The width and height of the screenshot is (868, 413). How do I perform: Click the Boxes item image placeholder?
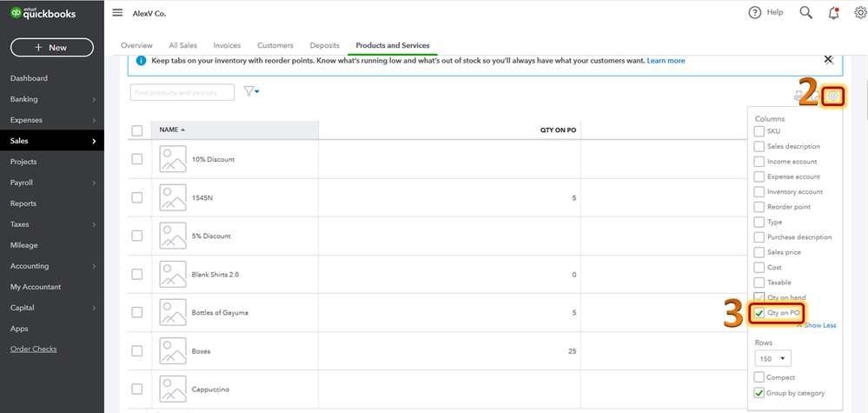point(173,351)
